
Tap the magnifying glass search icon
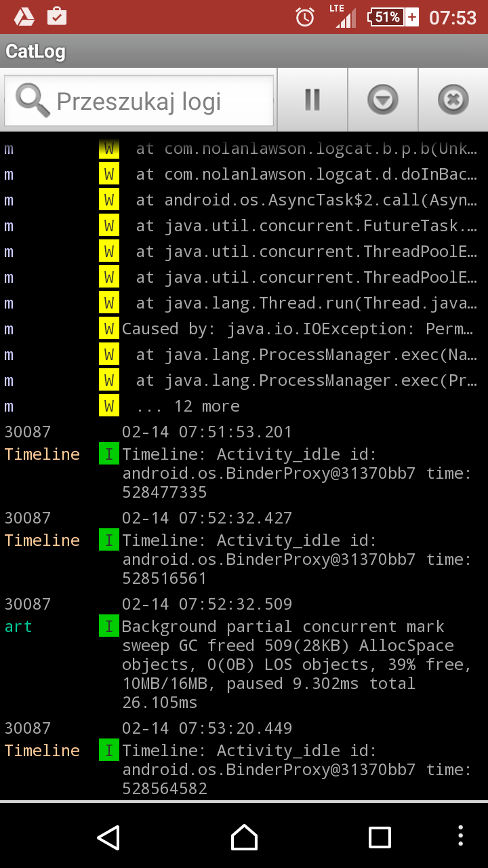[32, 100]
